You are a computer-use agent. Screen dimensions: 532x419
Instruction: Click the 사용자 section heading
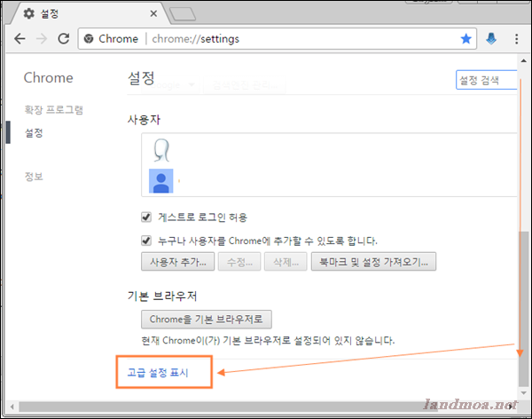pyautogui.click(x=144, y=120)
